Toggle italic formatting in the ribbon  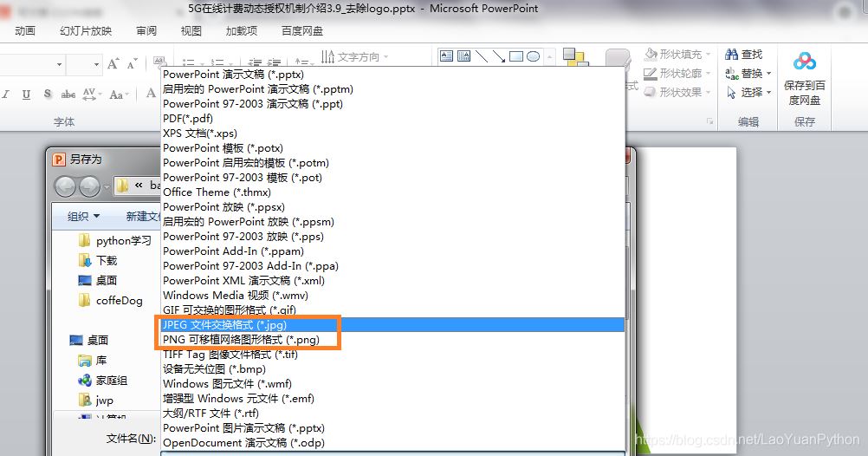click(x=6, y=94)
